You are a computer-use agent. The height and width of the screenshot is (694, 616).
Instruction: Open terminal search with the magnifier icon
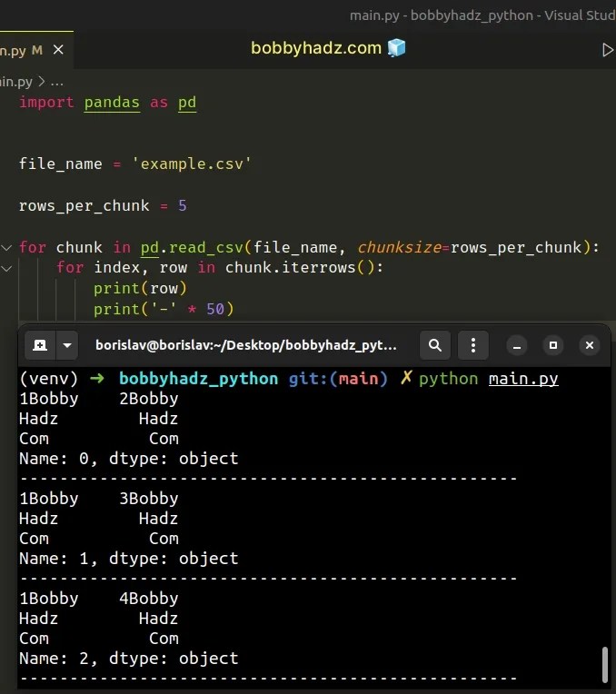tap(435, 345)
